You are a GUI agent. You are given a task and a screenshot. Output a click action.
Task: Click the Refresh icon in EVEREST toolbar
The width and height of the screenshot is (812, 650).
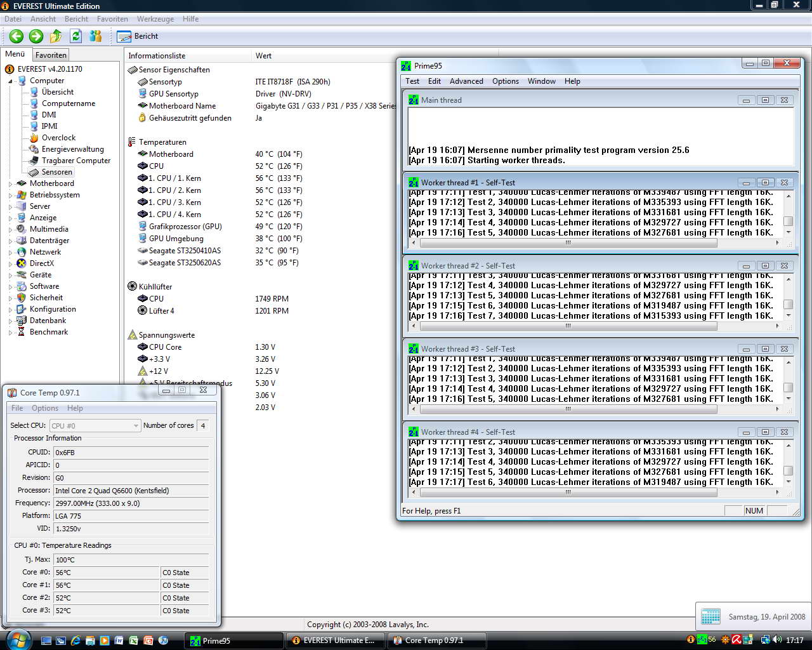tap(76, 36)
